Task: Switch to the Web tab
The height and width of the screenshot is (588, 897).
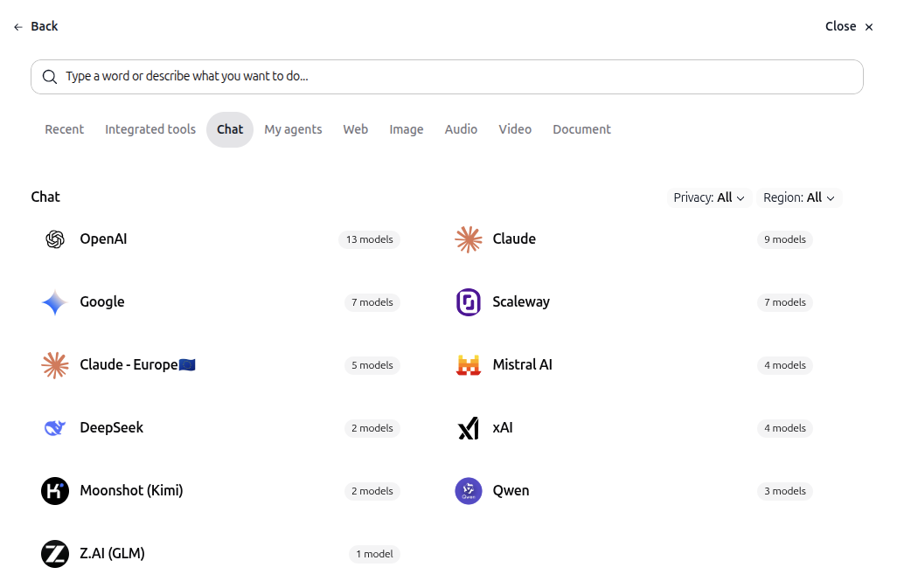Action: 356,129
